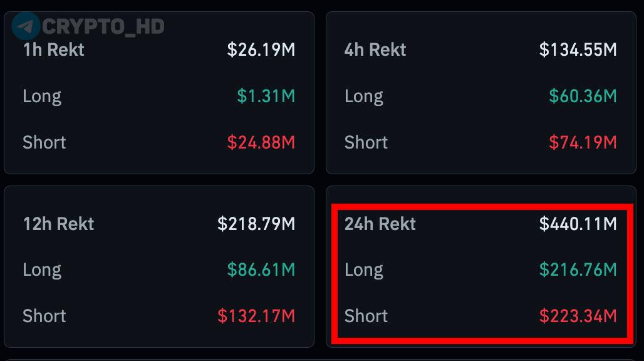Click the 1h Short $24.88M value

(x=261, y=142)
